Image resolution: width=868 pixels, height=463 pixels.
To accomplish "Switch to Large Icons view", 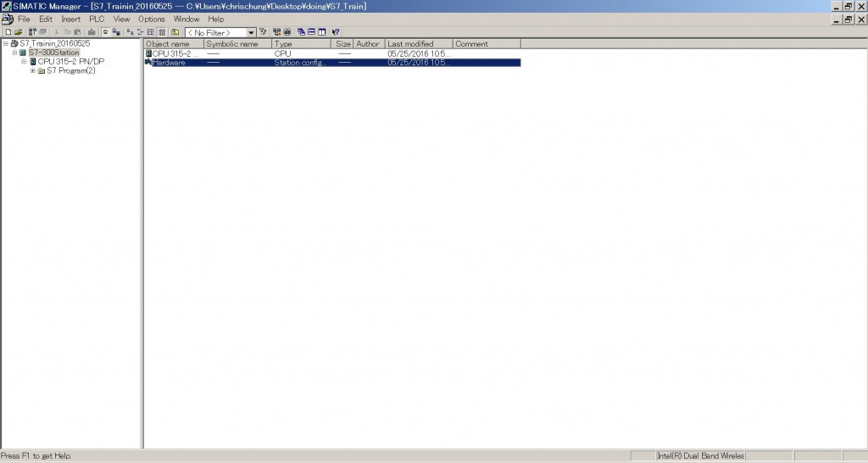I will click(x=130, y=32).
